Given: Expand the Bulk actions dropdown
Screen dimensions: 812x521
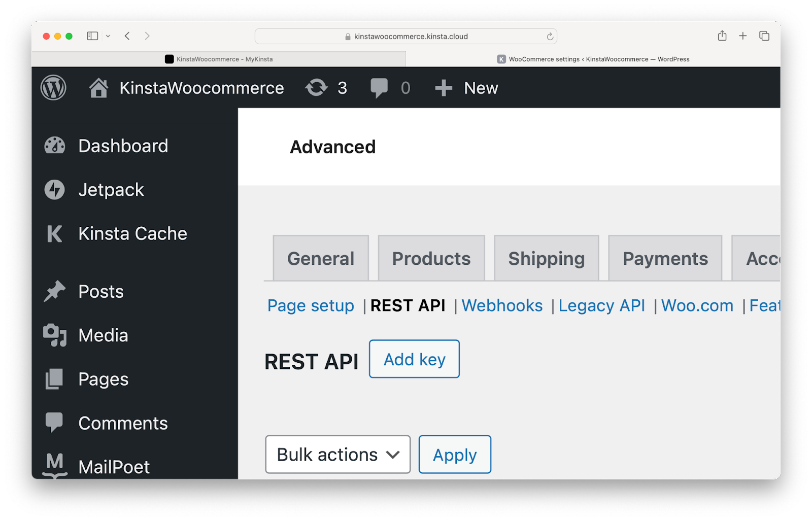Looking at the screenshot, I should tap(337, 455).
